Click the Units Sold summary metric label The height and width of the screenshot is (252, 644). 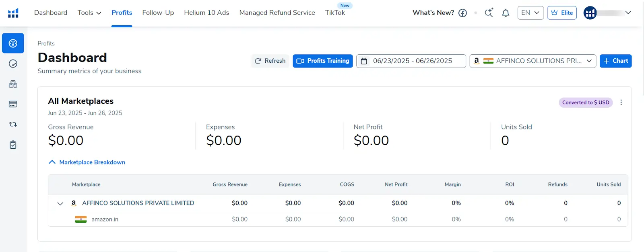516,127
